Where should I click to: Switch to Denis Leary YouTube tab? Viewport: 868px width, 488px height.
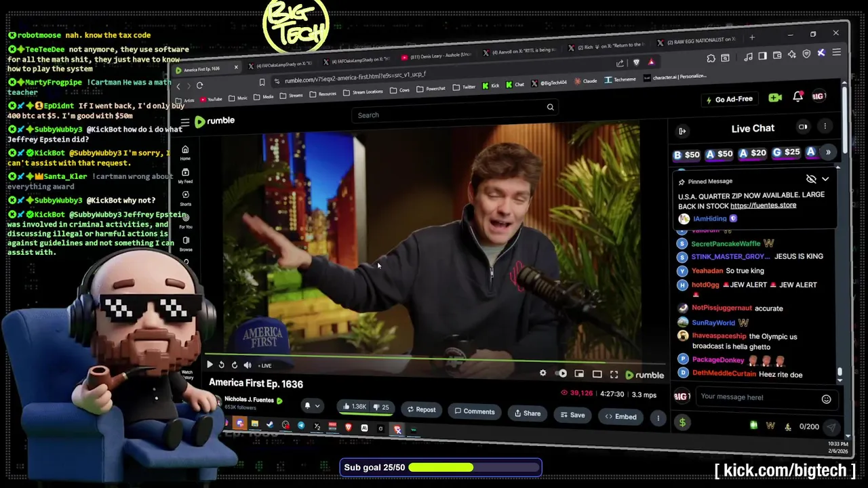[x=437, y=56]
